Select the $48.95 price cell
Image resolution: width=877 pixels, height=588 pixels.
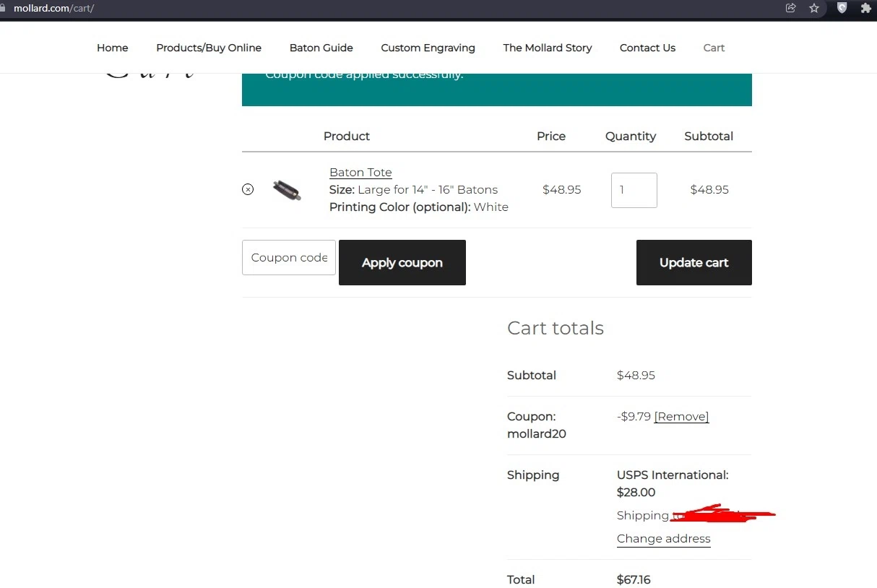[562, 189]
